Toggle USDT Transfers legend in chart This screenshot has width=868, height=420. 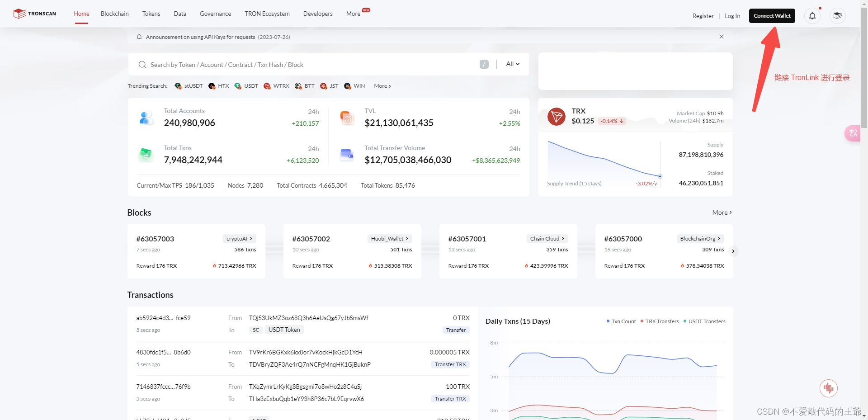coord(704,321)
